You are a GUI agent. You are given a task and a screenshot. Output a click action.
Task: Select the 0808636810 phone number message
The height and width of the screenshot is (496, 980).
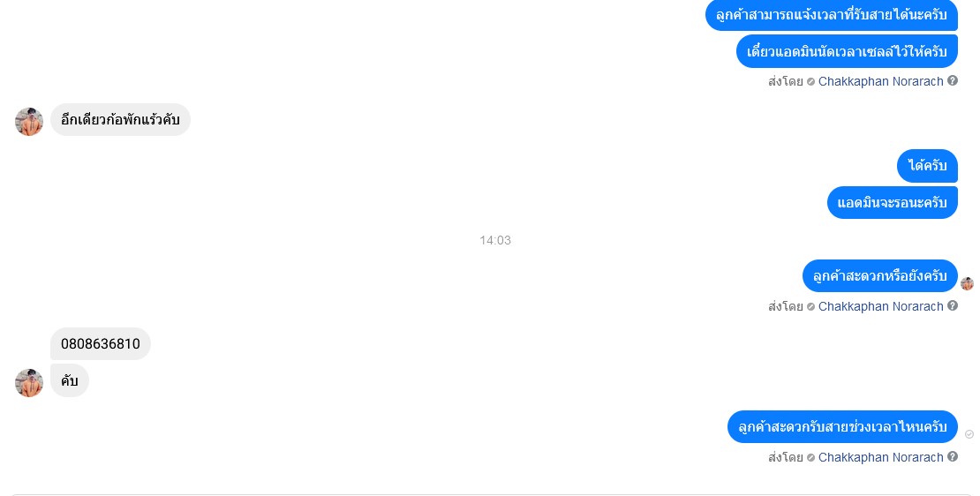point(101,343)
